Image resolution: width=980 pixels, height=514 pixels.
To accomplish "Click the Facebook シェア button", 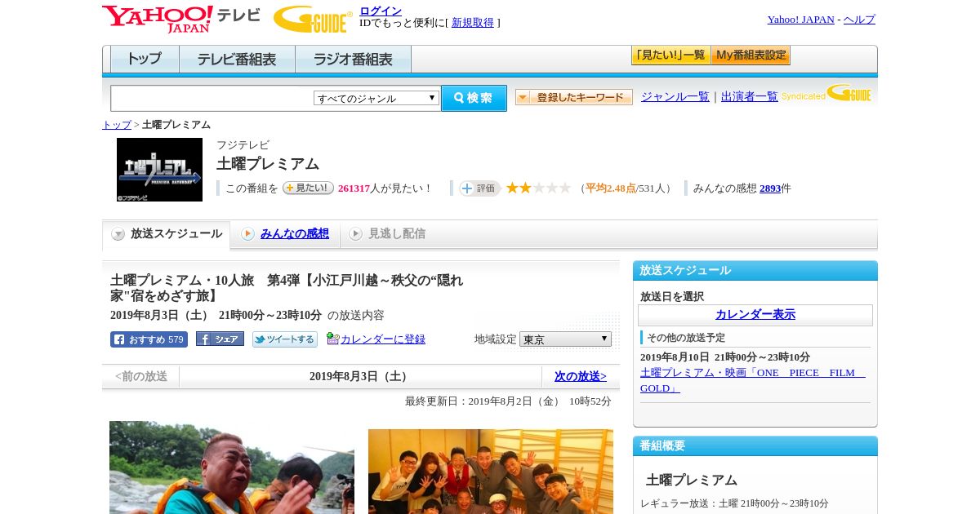I will point(220,339).
